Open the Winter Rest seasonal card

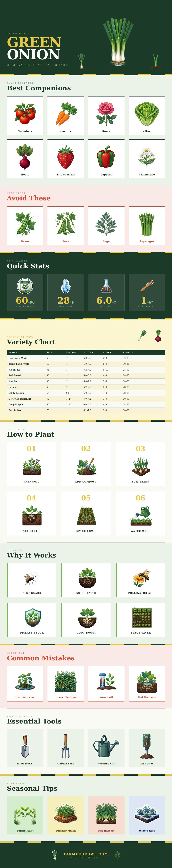(x=147, y=815)
